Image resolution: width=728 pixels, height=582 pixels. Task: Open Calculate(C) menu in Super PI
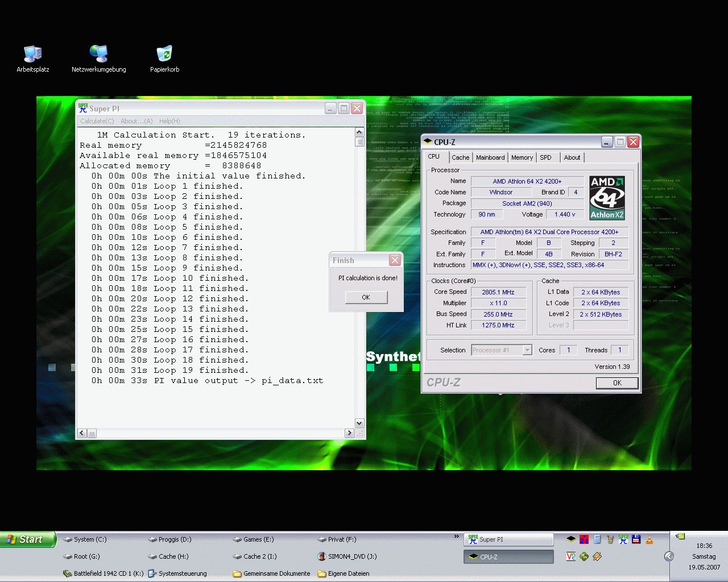click(97, 121)
